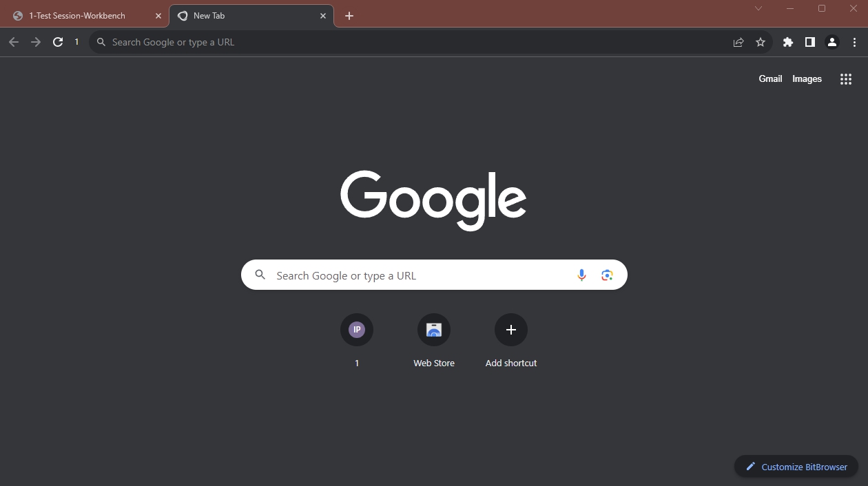Open a new tab with plus button
This screenshot has height=486, width=868.
pyautogui.click(x=349, y=16)
